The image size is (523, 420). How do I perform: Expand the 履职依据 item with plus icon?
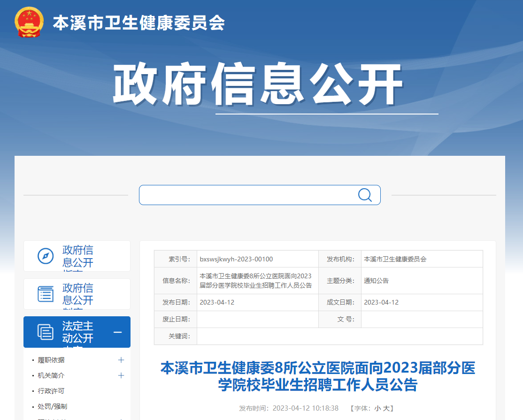point(121,360)
